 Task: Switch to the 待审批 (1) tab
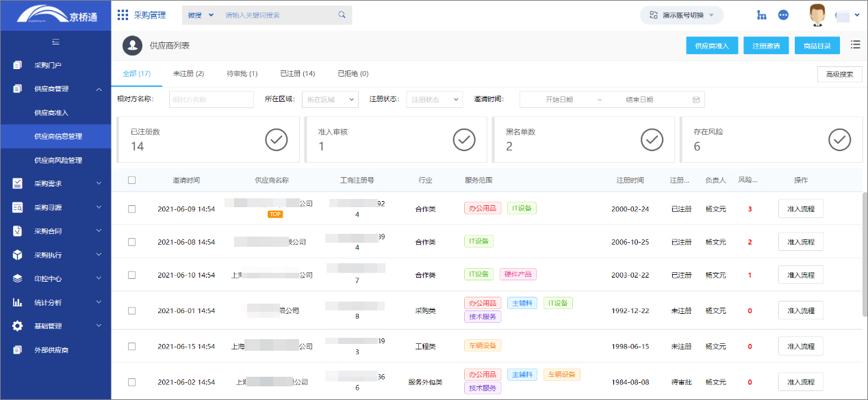[x=242, y=73]
